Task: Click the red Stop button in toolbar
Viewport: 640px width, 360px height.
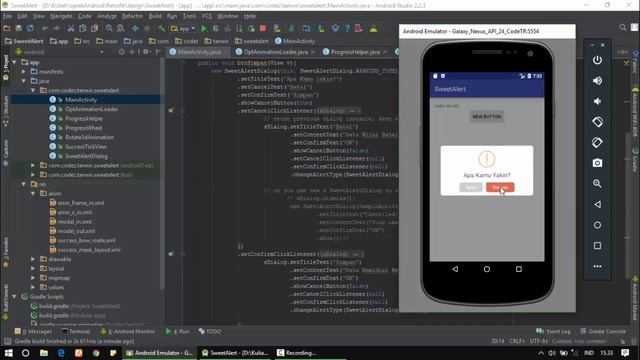Action: [263, 29]
